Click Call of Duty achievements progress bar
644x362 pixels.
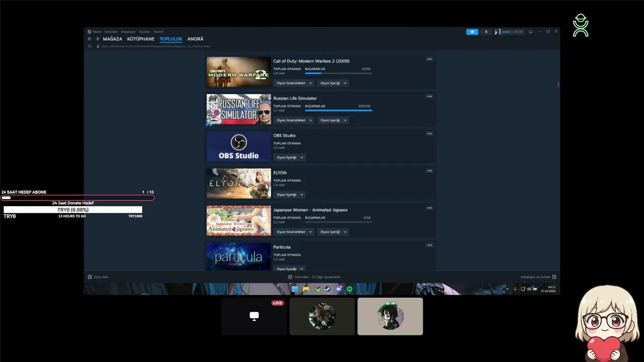pyautogui.click(x=339, y=73)
